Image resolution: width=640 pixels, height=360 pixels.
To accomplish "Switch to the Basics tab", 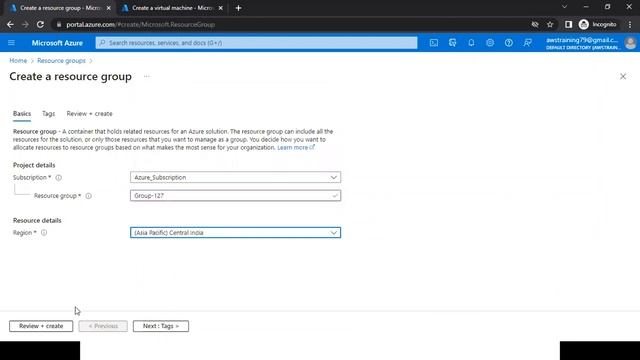I will tap(22, 114).
